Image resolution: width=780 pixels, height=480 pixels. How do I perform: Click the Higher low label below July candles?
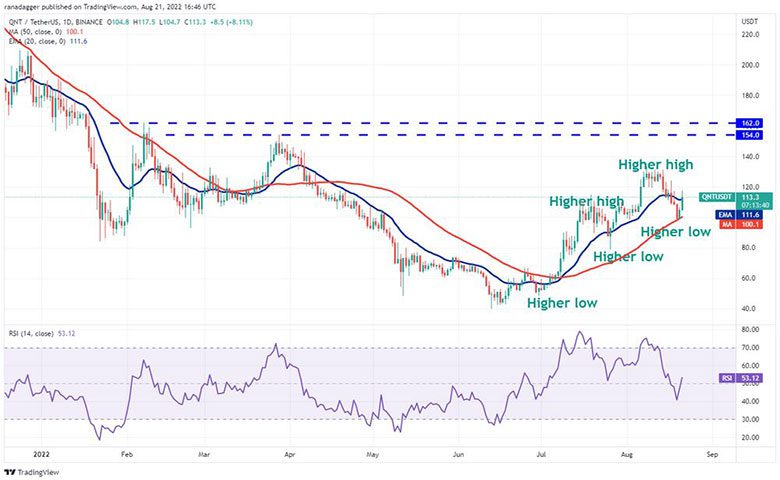coord(628,257)
